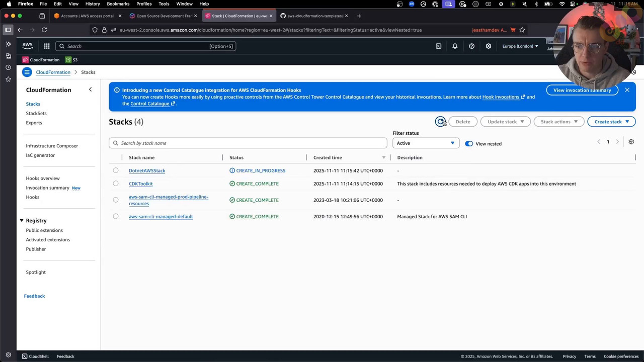
Task: Go to the next page of stacks
Action: (x=617, y=142)
